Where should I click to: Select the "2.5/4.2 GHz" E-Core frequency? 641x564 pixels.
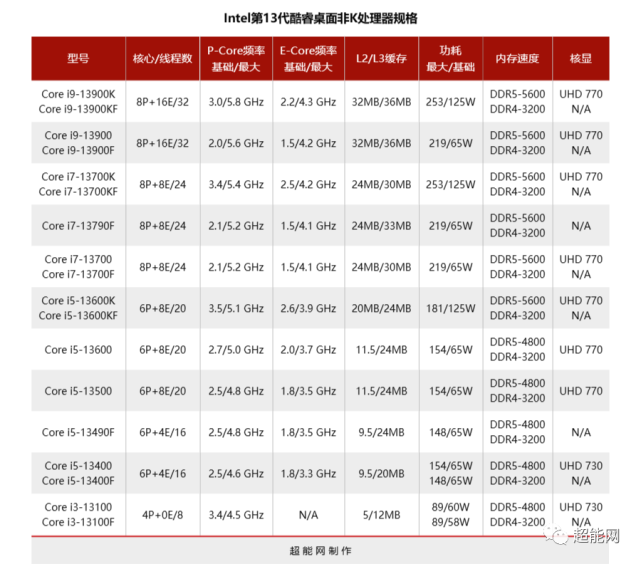[x=308, y=184]
